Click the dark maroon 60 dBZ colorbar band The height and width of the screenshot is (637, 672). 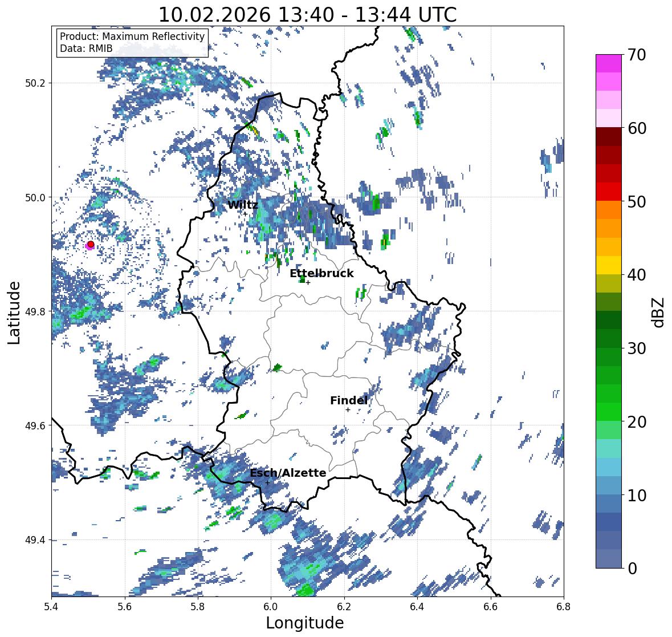(x=608, y=137)
